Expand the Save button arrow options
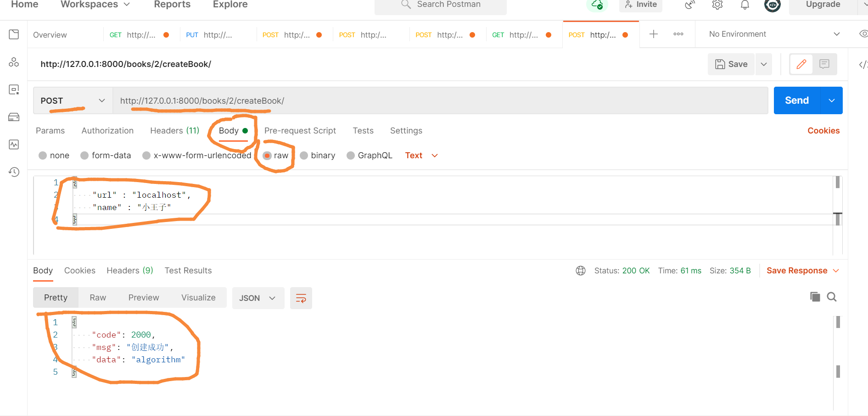This screenshot has width=868, height=416. click(x=764, y=64)
